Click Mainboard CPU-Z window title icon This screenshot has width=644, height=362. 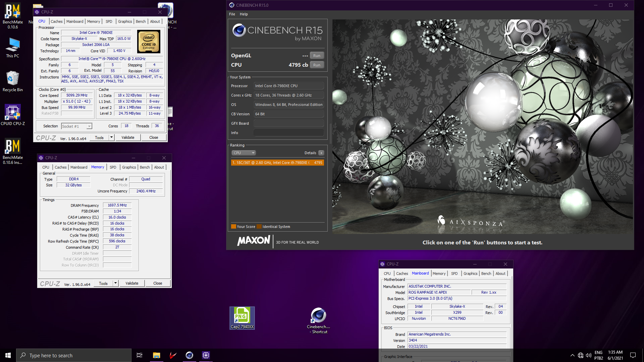point(382,264)
